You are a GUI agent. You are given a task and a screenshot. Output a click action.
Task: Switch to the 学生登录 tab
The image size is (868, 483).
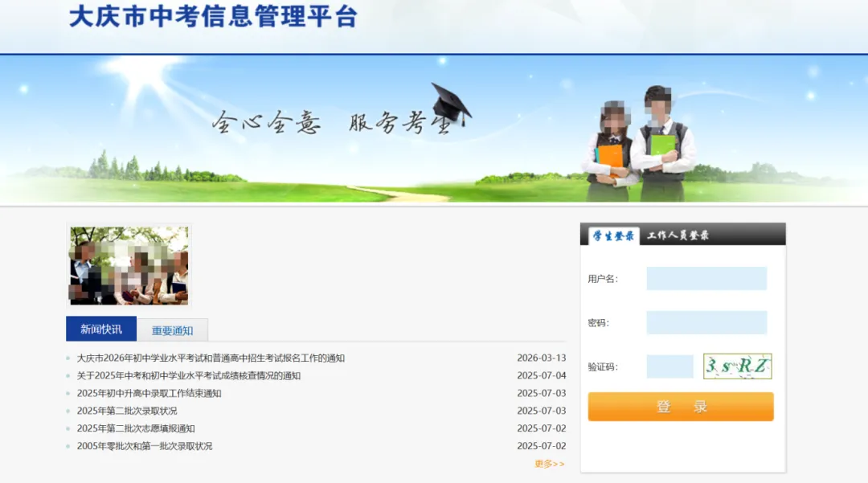click(613, 235)
